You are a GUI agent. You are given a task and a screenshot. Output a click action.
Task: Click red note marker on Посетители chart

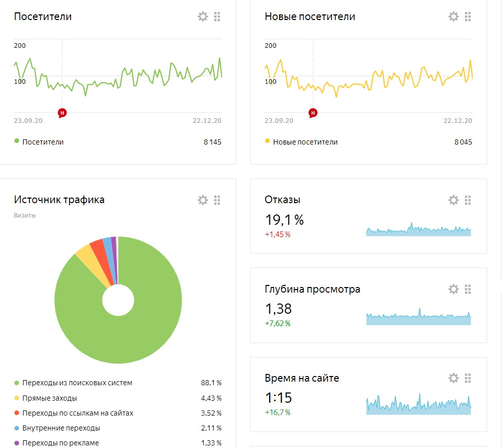[x=62, y=113]
